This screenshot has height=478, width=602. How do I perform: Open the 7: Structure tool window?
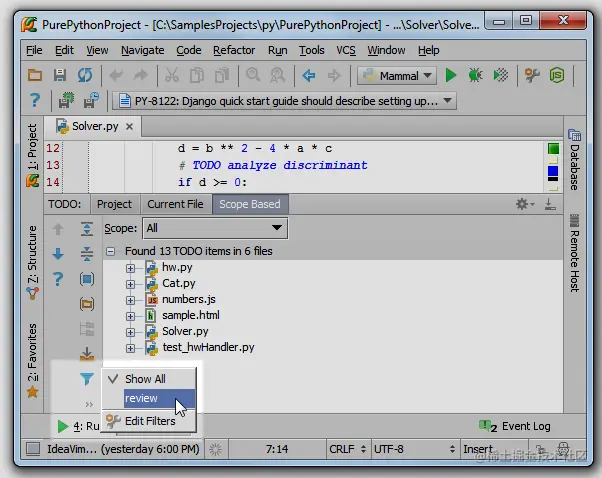coord(32,263)
